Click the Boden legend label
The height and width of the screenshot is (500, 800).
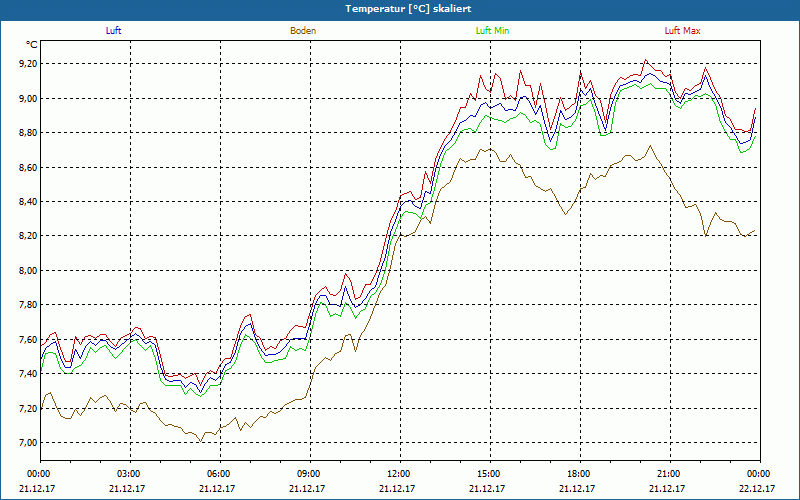coord(303,31)
